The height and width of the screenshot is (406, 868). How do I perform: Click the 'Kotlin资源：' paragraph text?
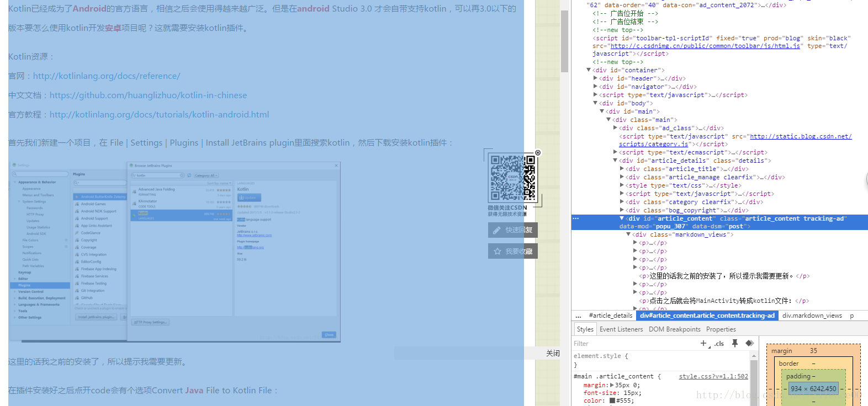(31, 57)
